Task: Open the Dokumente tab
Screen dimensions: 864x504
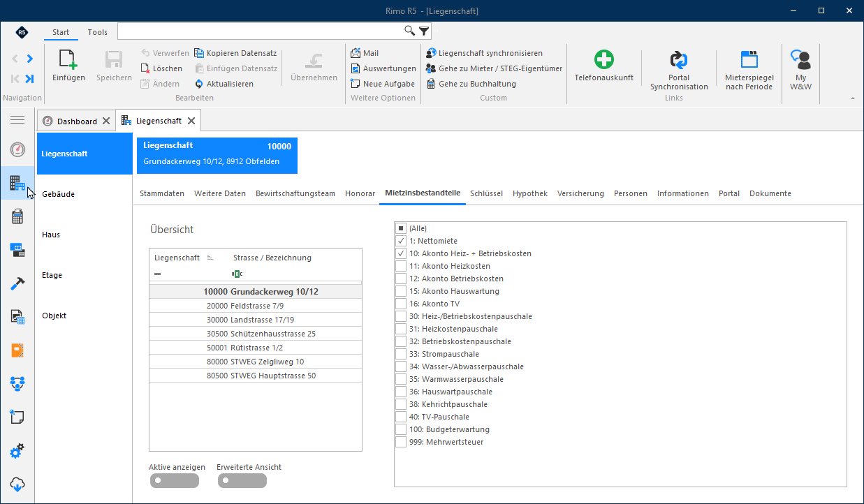Action: 770,193
